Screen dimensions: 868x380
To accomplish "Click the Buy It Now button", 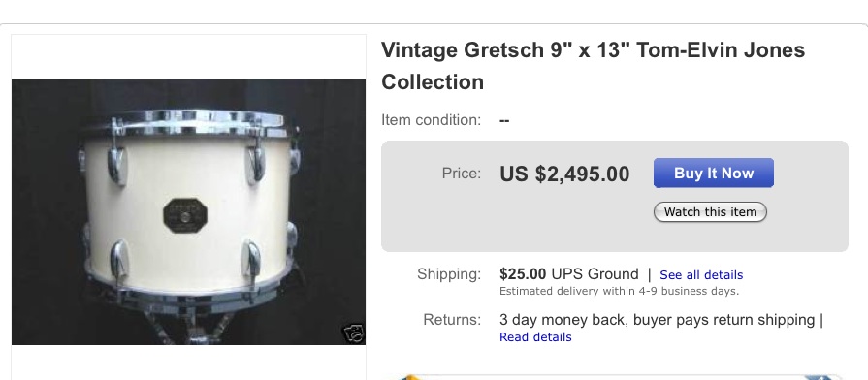I will (x=714, y=174).
